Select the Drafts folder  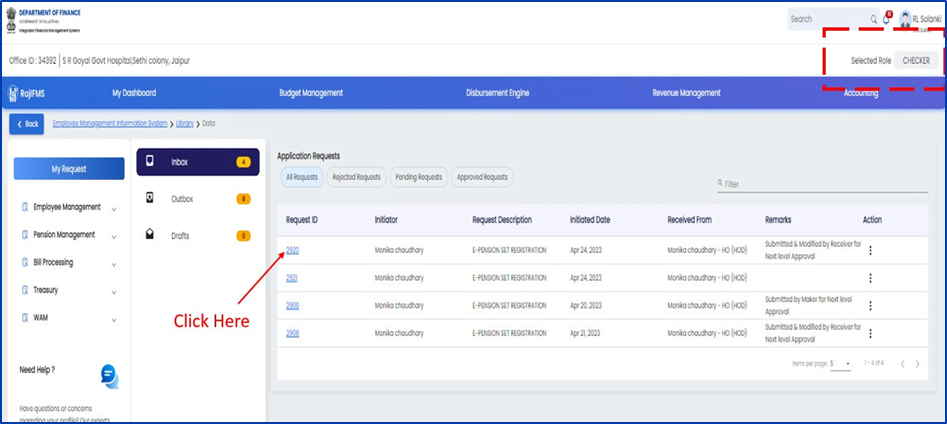pyautogui.click(x=198, y=236)
